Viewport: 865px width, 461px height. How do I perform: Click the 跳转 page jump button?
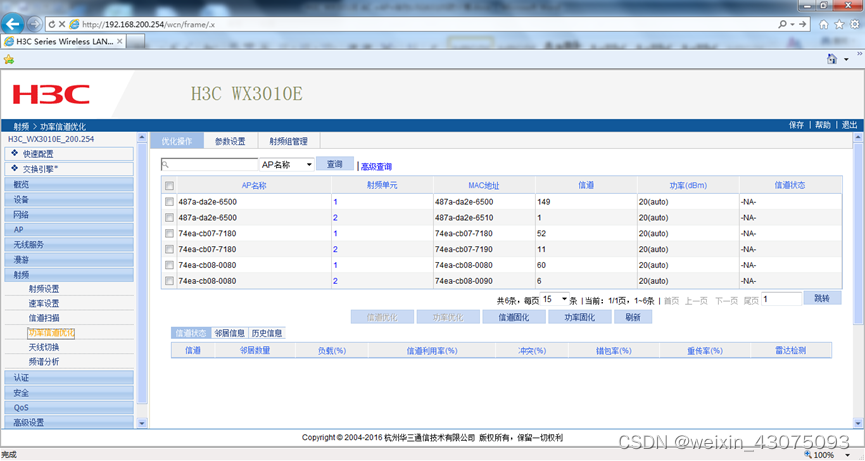[822, 298]
